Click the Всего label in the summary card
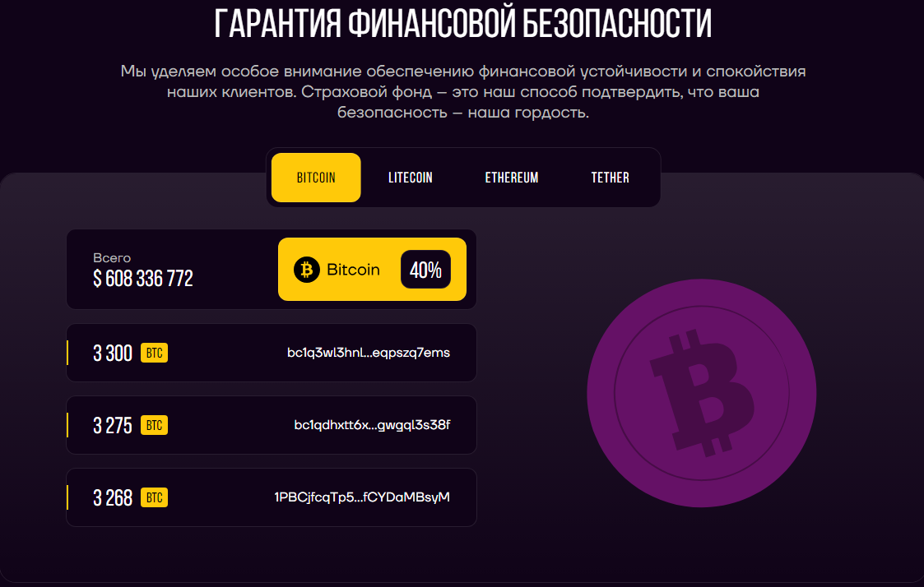Image resolution: width=924 pixels, height=587 pixels. [112, 258]
